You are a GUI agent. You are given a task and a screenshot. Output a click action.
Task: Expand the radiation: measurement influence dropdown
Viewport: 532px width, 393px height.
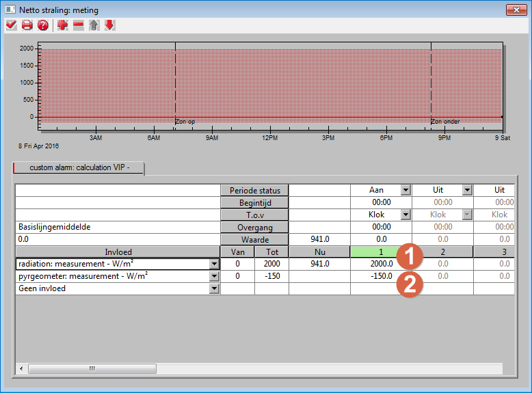tap(214, 264)
